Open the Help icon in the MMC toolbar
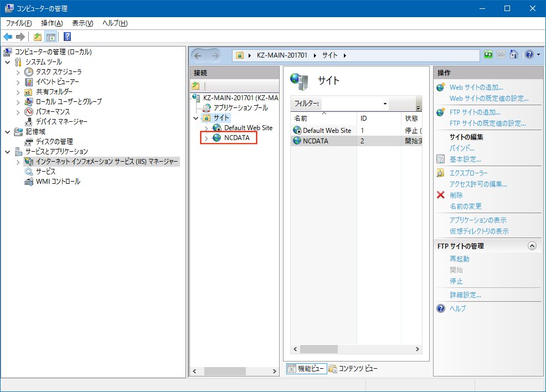Viewport: 546px width, 392px height. tap(67, 37)
